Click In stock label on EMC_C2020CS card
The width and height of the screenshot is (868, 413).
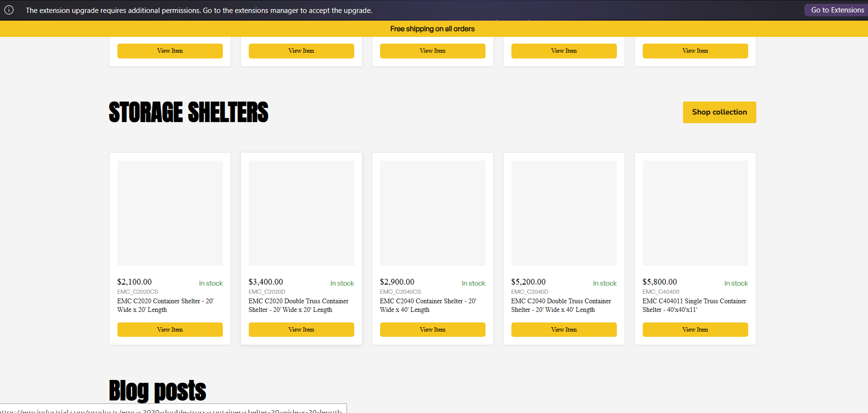[211, 284]
